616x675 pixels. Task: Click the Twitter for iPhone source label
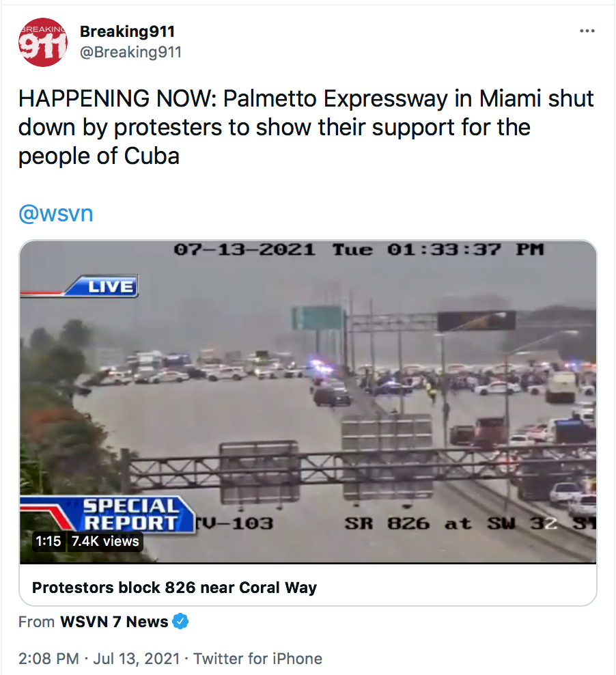tap(257, 659)
